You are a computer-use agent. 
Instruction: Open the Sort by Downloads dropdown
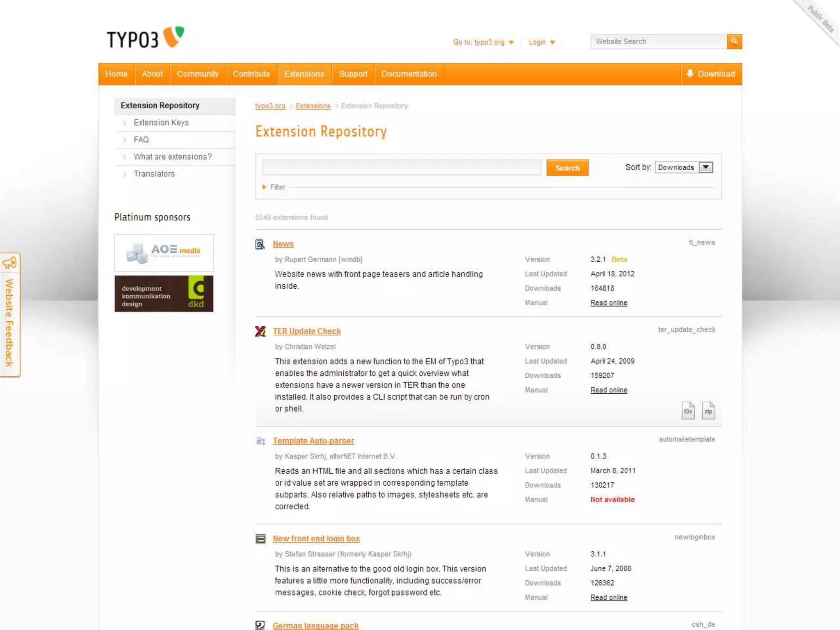tap(684, 167)
